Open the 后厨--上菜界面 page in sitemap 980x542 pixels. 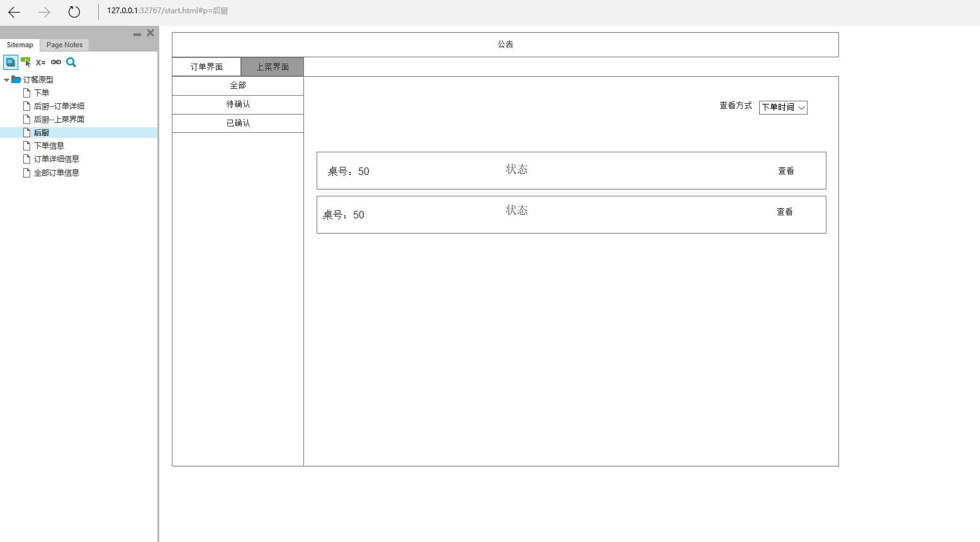pyautogui.click(x=59, y=120)
